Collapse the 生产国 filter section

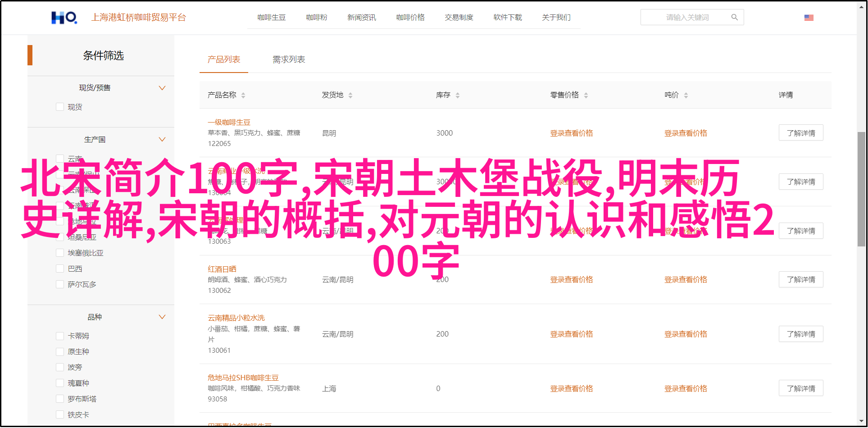tap(162, 139)
